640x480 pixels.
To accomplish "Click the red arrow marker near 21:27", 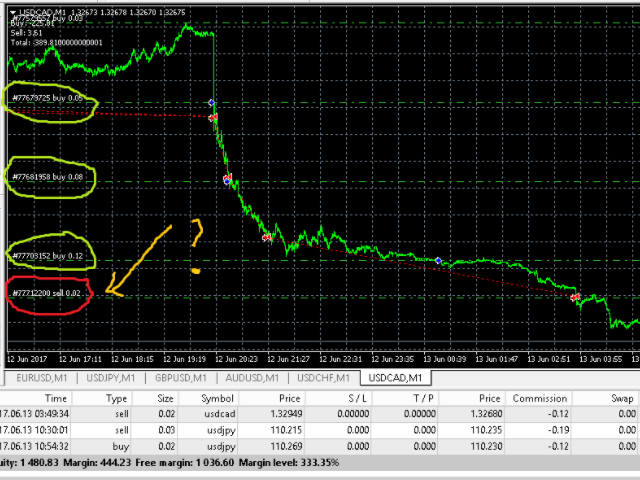I will (x=267, y=237).
